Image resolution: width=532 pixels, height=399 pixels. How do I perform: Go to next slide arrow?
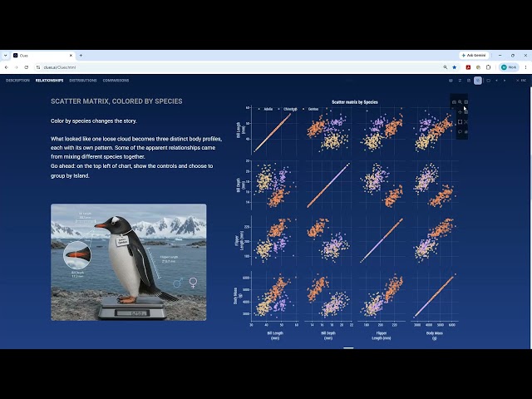(505, 81)
